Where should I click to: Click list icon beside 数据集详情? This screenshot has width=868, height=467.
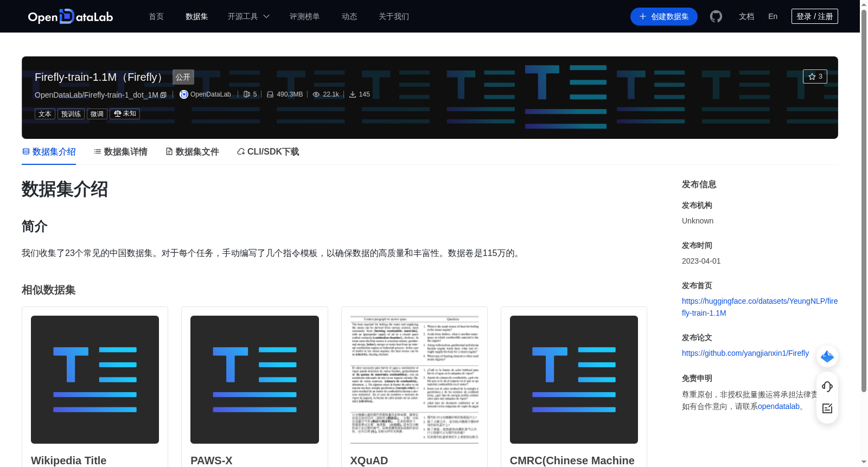[x=98, y=152]
